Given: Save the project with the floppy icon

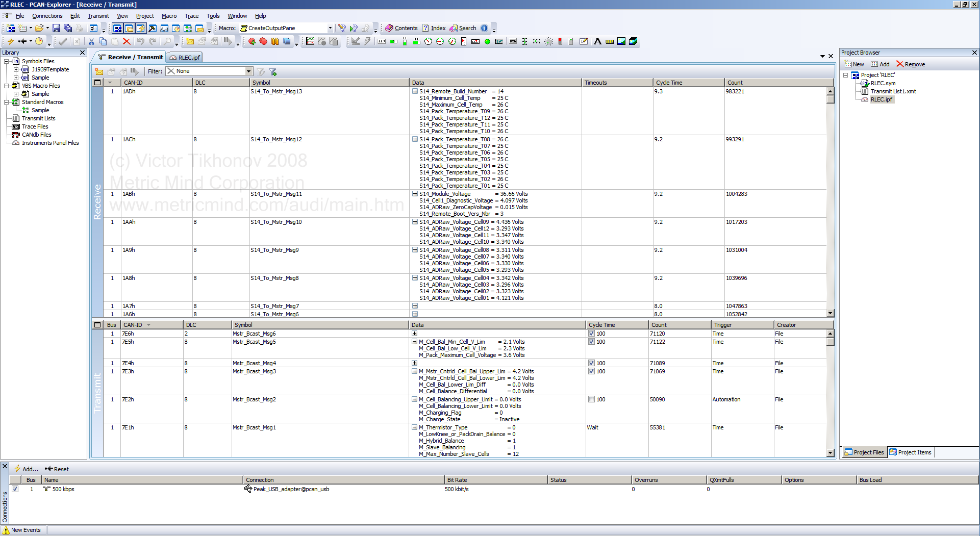Looking at the screenshot, I should (x=57, y=28).
